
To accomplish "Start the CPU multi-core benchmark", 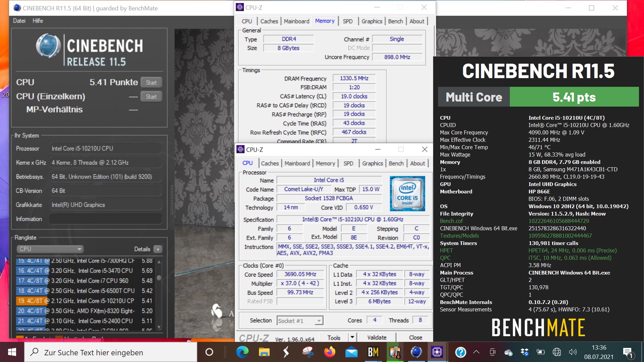I will [x=151, y=82].
